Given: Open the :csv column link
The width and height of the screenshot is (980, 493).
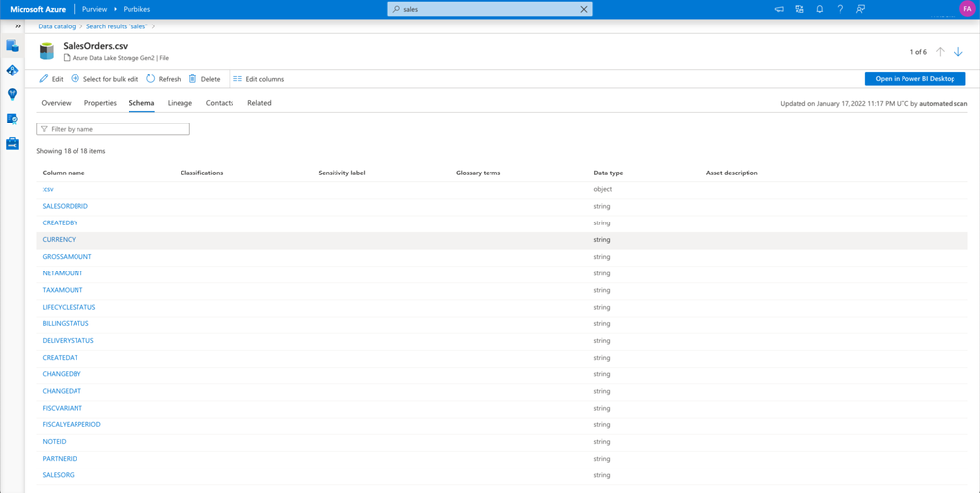Looking at the screenshot, I should point(47,189).
